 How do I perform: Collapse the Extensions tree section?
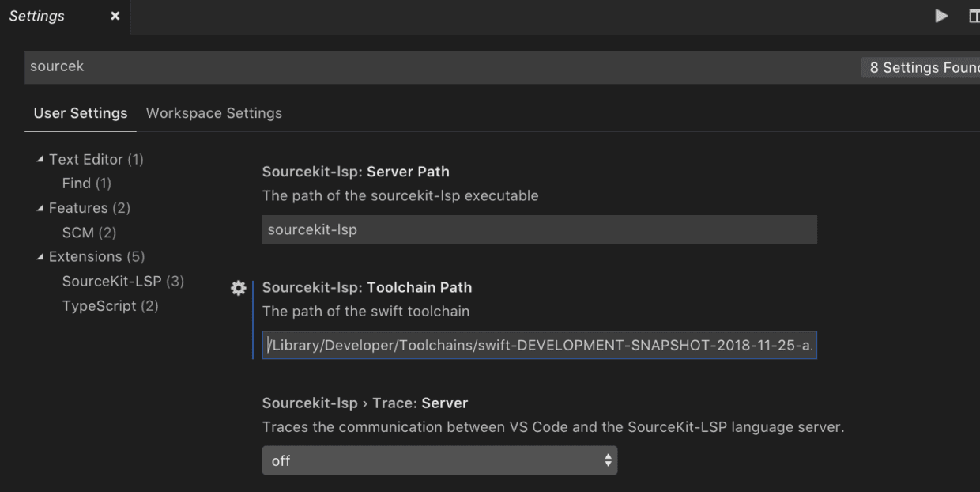(40, 257)
